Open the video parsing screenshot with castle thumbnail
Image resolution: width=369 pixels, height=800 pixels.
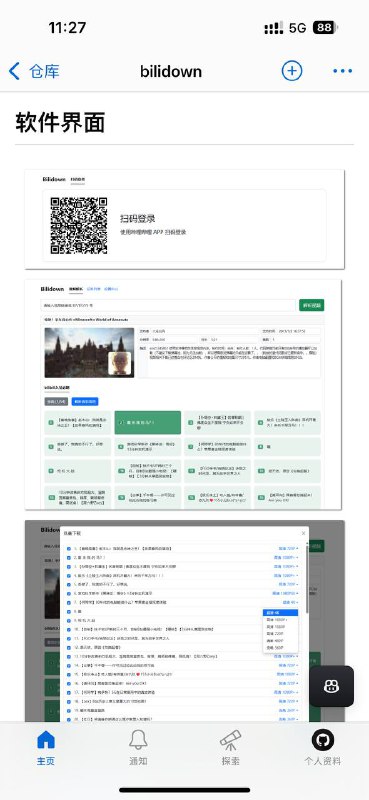tap(183, 394)
